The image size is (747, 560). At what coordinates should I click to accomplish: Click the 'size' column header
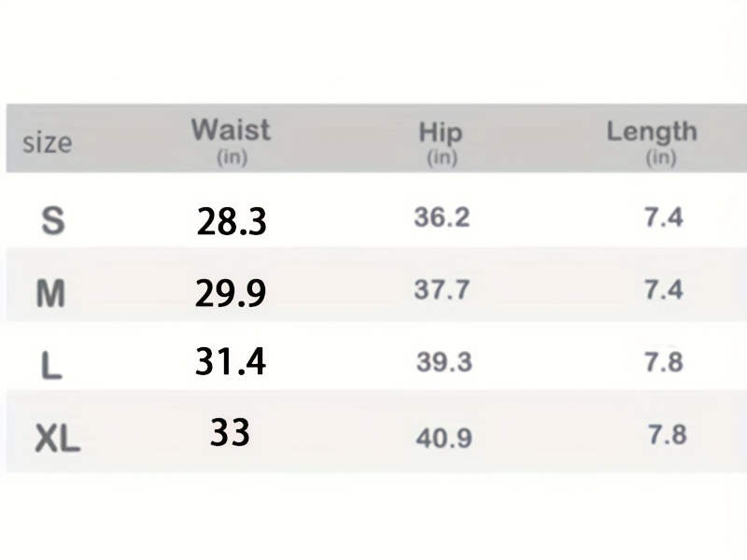click(x=47, y=144)
